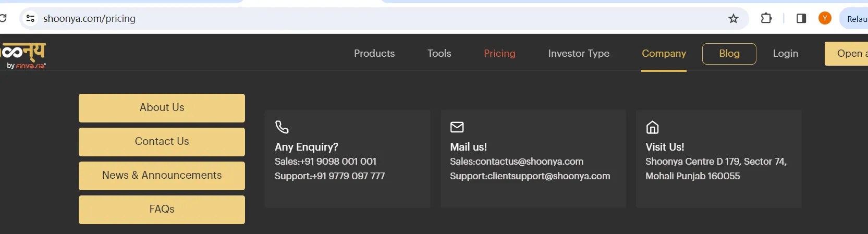This screenshot has width=868, height=234.
Task: Open the Company menu
Action: [664, 53]
